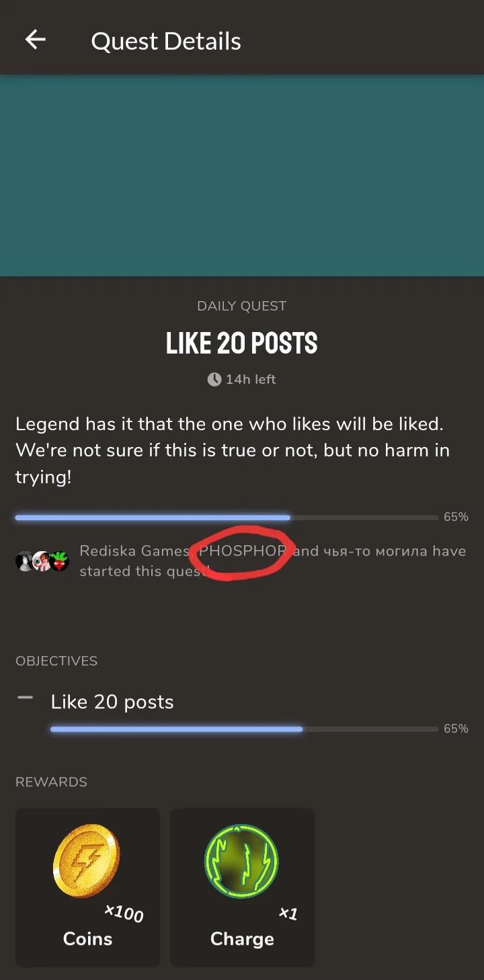
Task: Tap the dash icon beside Like 20 posts
Action: (25, 698)
